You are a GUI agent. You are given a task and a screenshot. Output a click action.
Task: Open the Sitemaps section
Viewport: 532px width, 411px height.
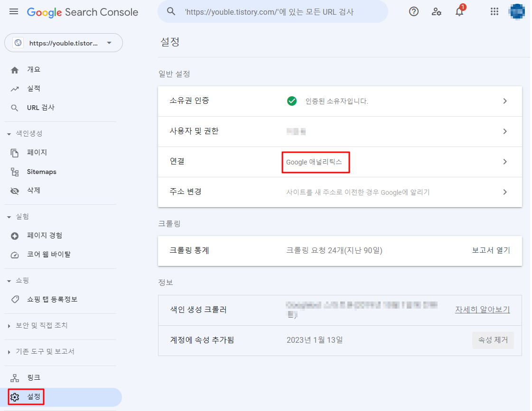[42, 172]
